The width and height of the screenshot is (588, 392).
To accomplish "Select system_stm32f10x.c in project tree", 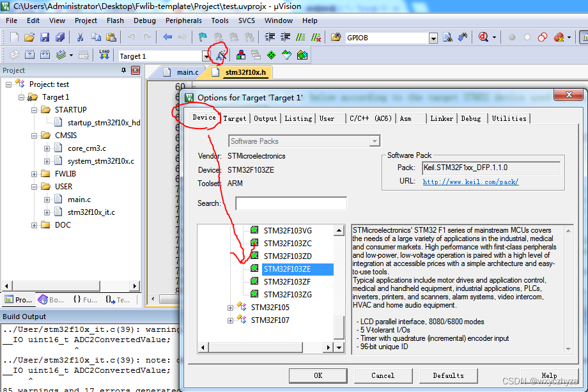I will pos(100,161).
